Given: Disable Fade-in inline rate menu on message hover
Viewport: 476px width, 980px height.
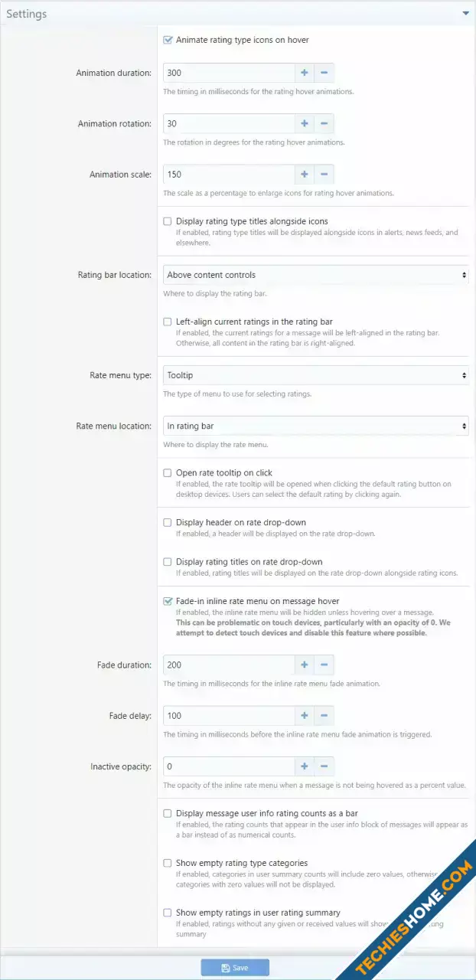Looking at the screenshot, I should (168, 601).
